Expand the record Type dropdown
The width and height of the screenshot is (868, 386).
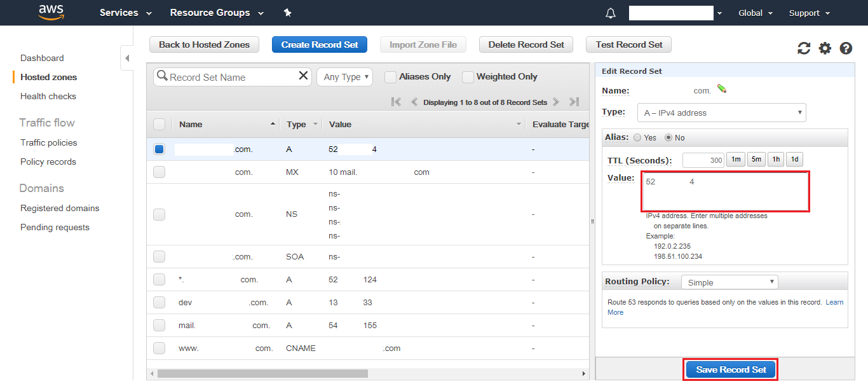tap(722, 113)
